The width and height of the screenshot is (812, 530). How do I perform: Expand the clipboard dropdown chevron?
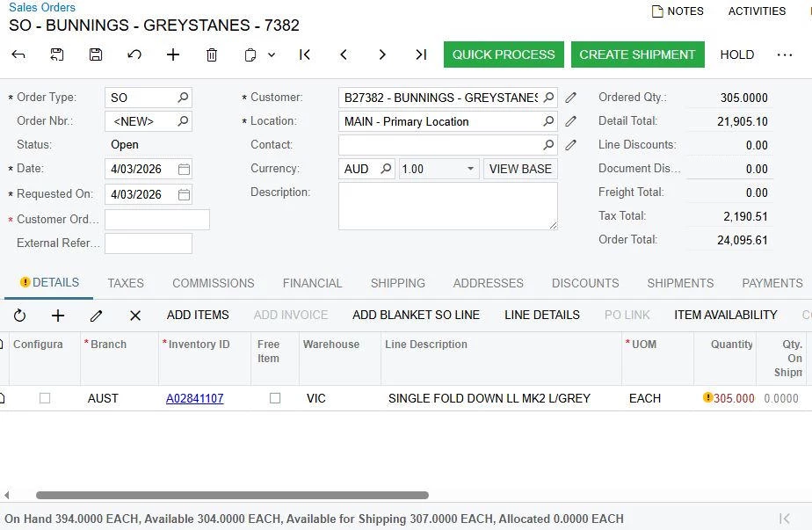(272, 54)
